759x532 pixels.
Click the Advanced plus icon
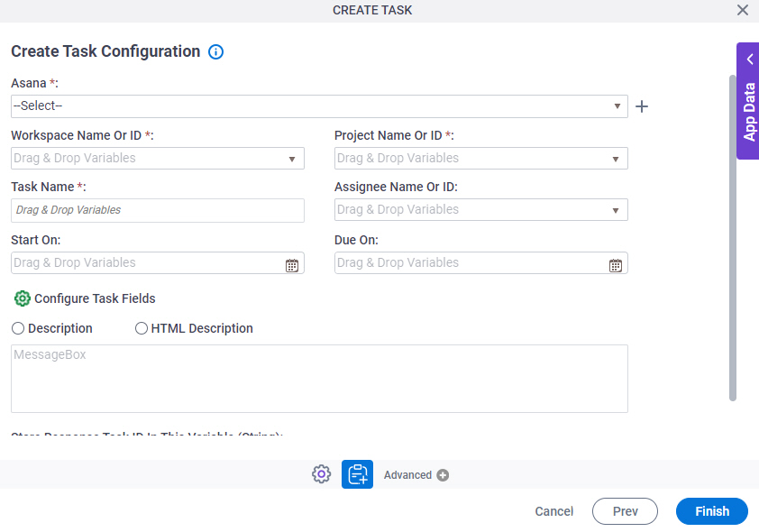[x=443, y=475]
